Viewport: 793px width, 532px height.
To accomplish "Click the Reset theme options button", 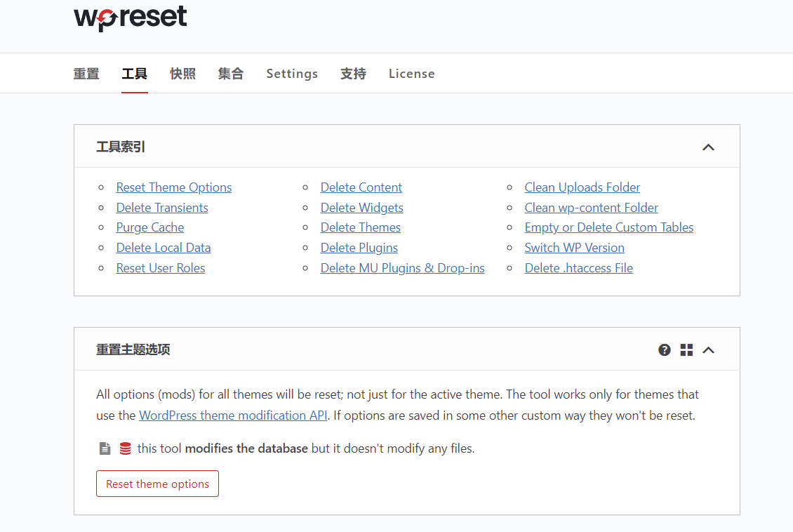I will pyautogui.click(x=157, y=484).
